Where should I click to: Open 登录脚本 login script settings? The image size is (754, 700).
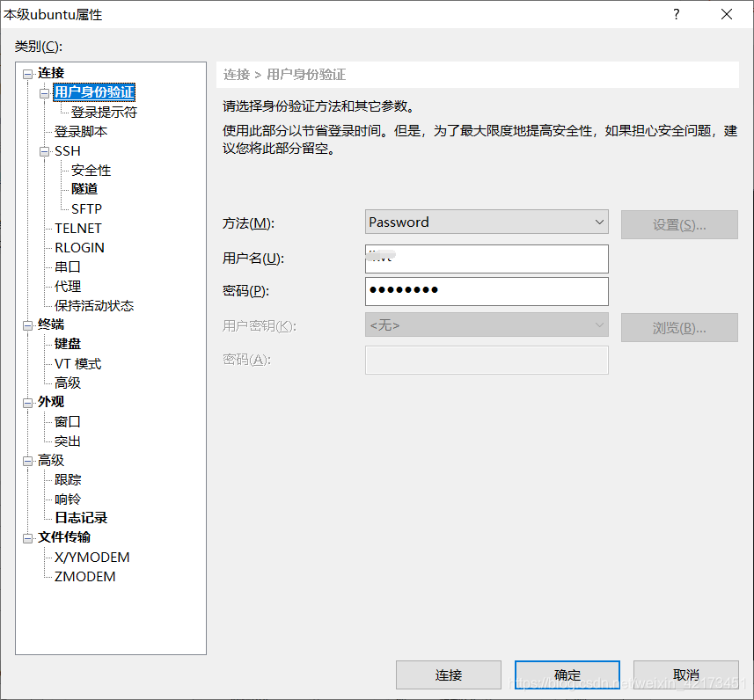[83, 131]
